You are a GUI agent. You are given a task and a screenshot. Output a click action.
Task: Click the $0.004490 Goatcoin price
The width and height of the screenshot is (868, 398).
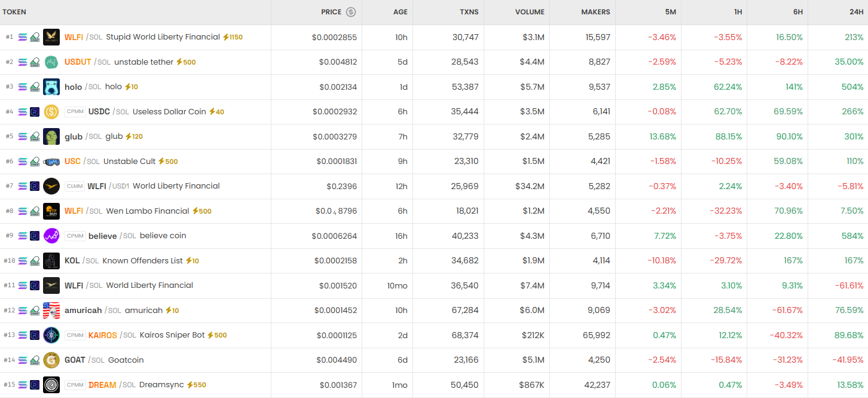point(337,360)
